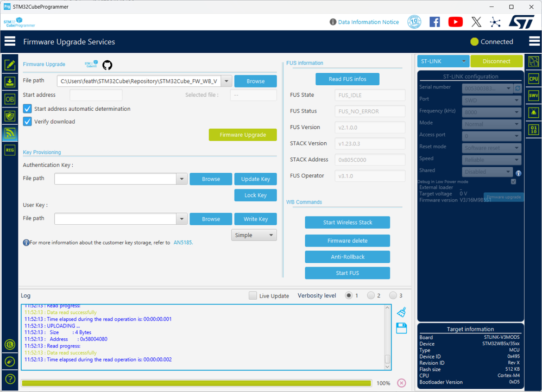Open the AN5185 link
The height and width of the screenshot is (392, 542).
pyautogui.click(x=183, y=243)
